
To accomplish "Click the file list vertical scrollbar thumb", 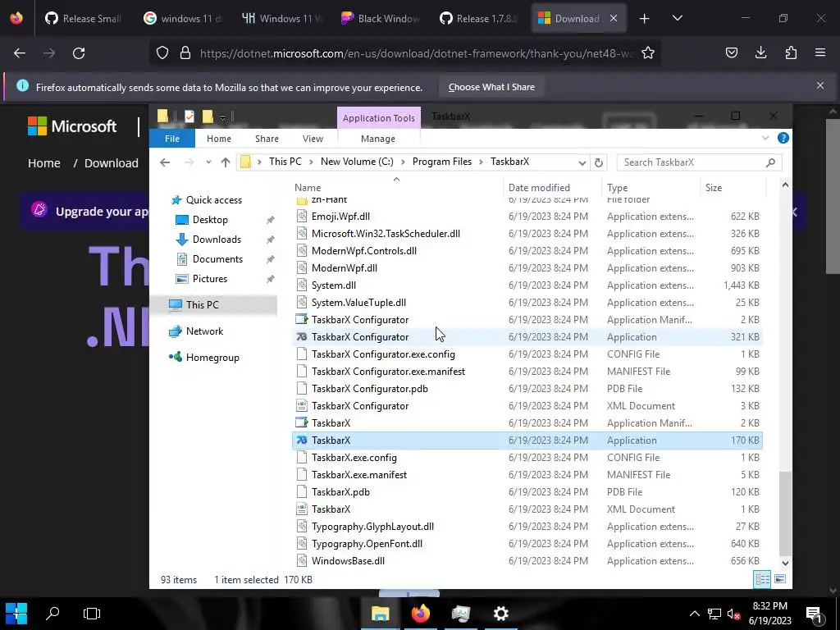I will (x=785, y=514).
